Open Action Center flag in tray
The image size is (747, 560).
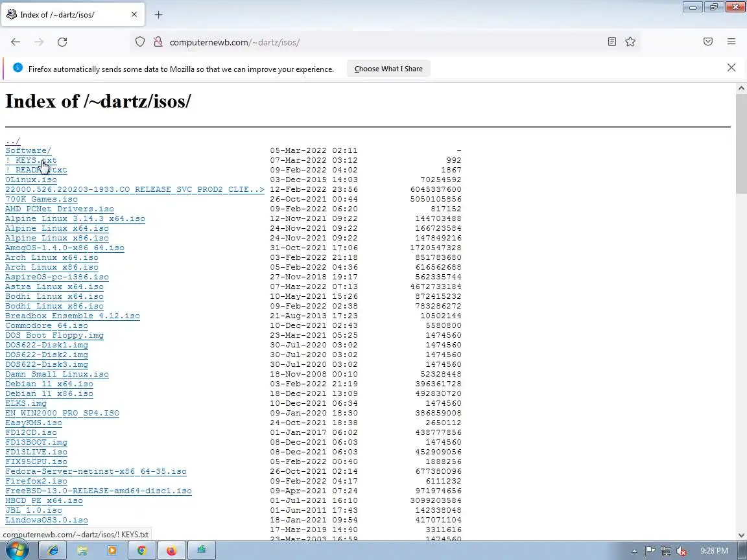[650, 551]
